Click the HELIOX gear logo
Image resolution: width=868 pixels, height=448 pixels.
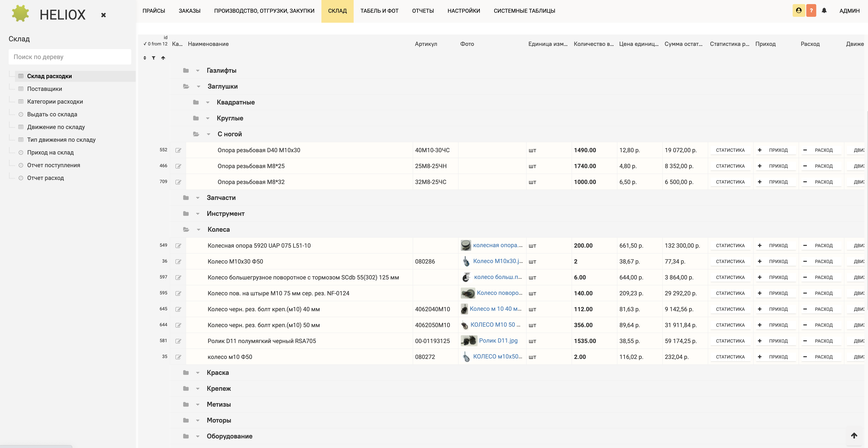click(x=20, y=13)
